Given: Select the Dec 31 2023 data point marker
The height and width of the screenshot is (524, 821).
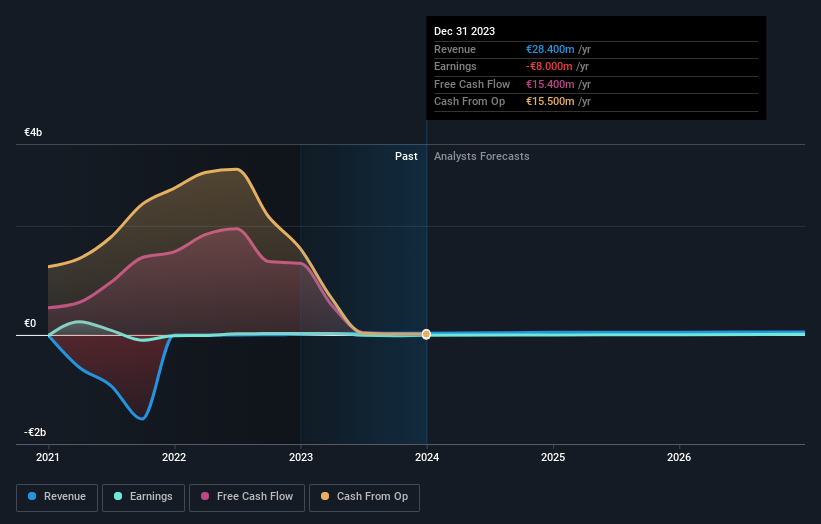Looking at the screenshot, I should pyautogui.click(x=426, y=334).
